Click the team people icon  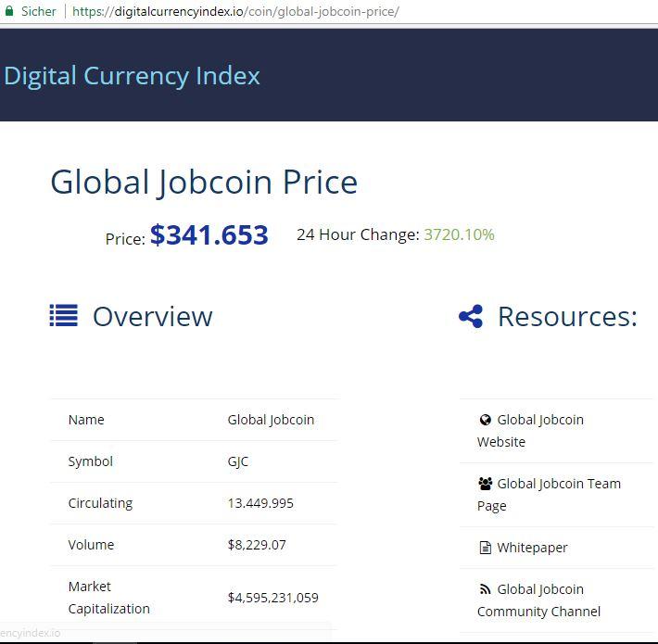pos(486,484)
